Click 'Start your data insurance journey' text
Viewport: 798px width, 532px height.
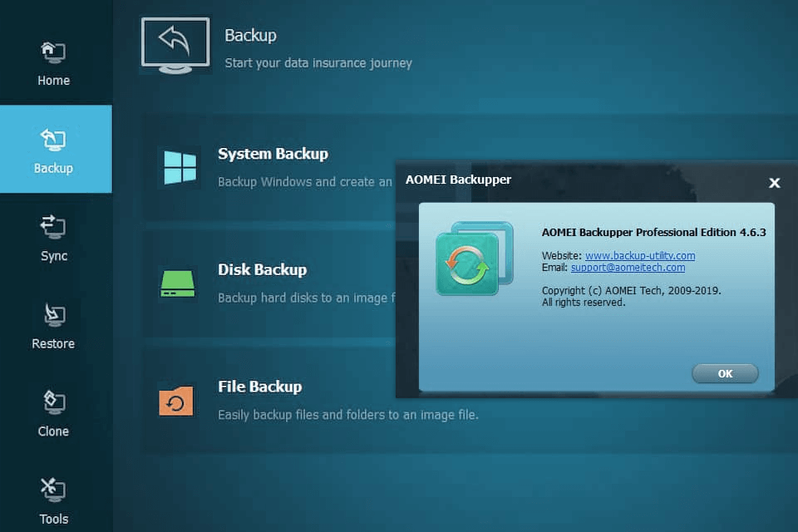[x=318, y=63]
